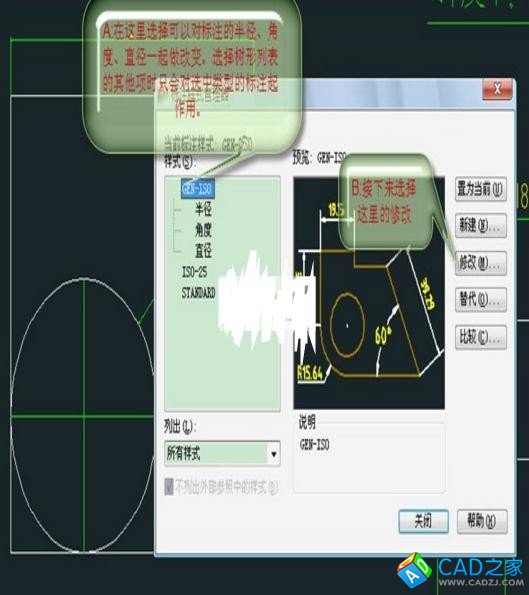Select the GEN-ISO dimension style
The image size is (529, 595).
tap(198, 189)
